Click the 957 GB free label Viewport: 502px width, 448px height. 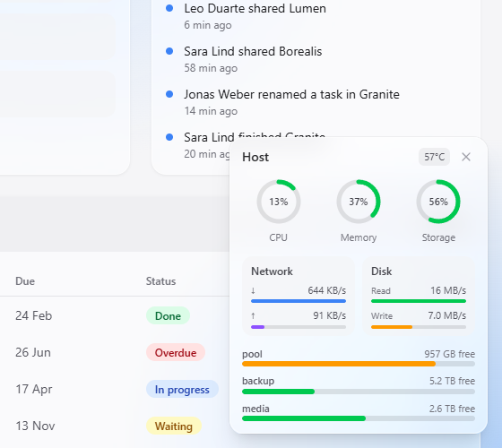[x=449, y=354]
